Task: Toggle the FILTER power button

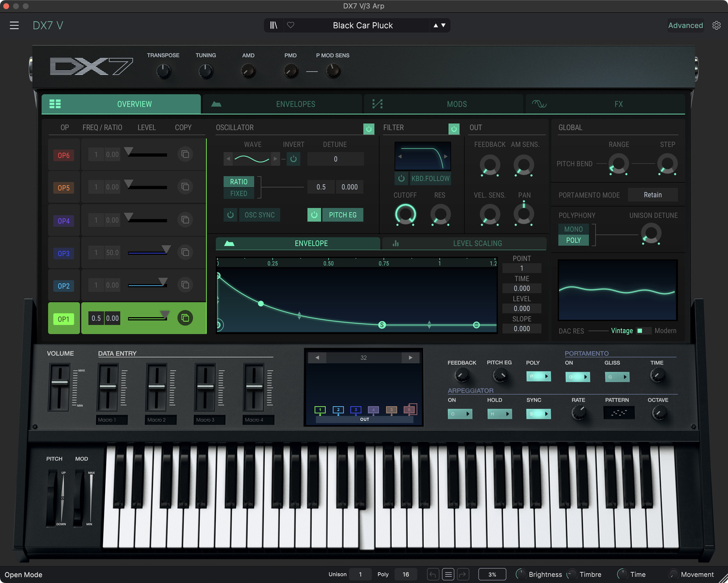Action: tap(454, 128)
